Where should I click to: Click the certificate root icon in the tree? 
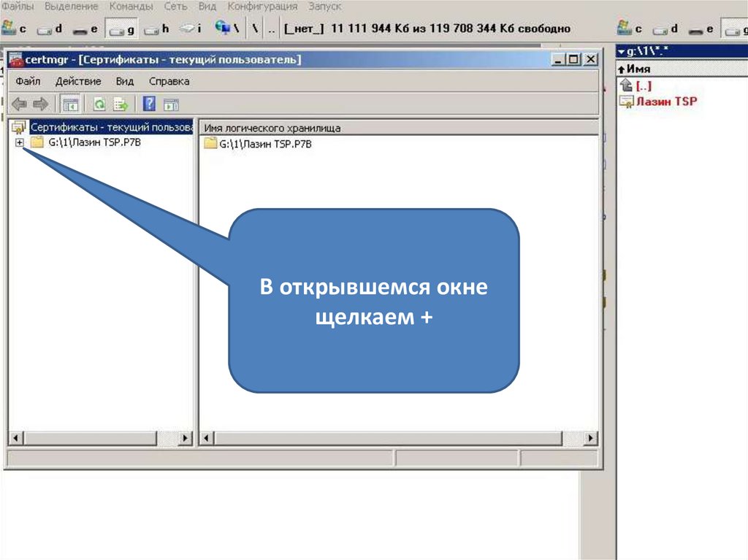pos(18,127)
